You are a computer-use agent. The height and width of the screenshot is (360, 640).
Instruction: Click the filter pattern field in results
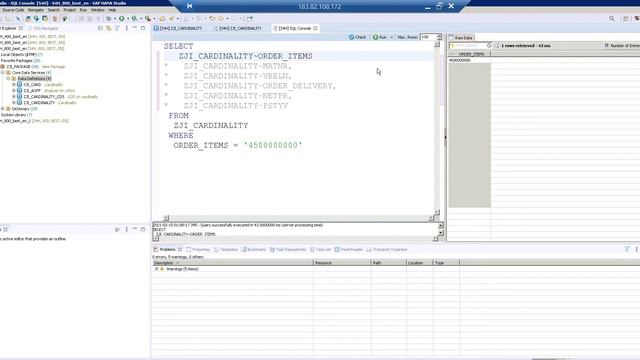click(469, 46)
